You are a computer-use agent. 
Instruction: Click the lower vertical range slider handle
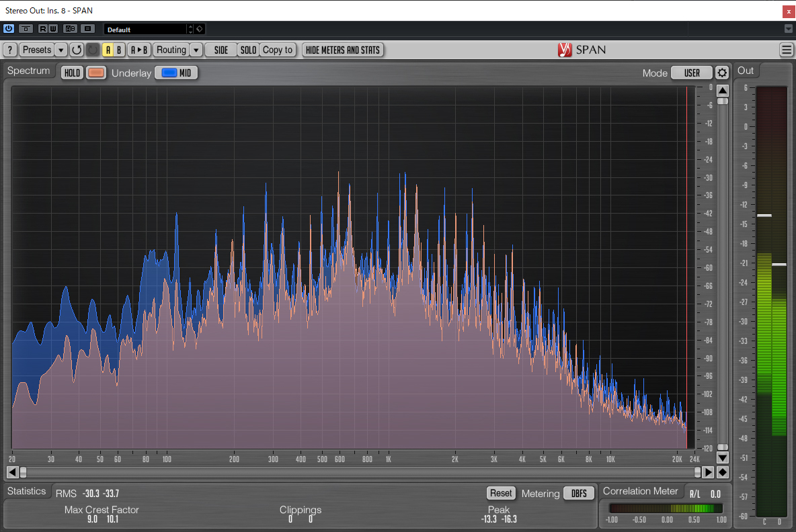coord(723,447)
